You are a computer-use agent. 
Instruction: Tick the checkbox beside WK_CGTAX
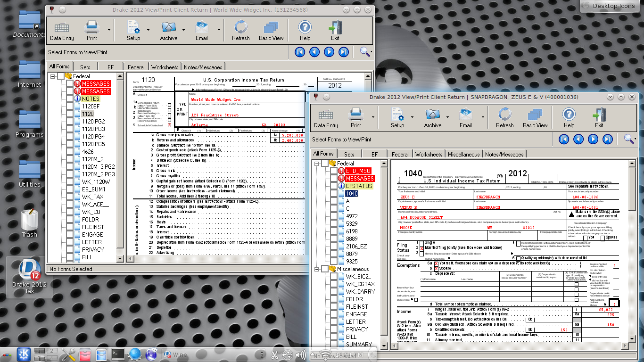coord(334,284)
